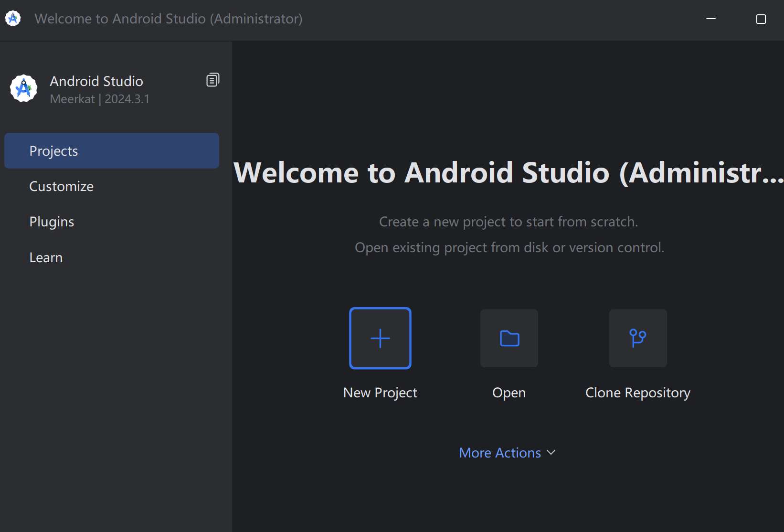Click the New Project plus icon
This screenshot has height=532, width=784.
click(380, 338)
